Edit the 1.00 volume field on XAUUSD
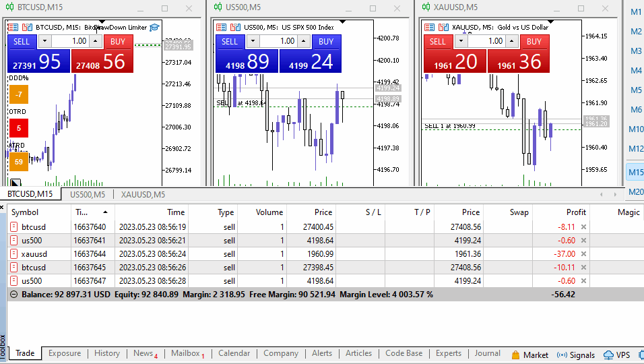This screenshot has width=644, height=364. [x=486, y=41]
